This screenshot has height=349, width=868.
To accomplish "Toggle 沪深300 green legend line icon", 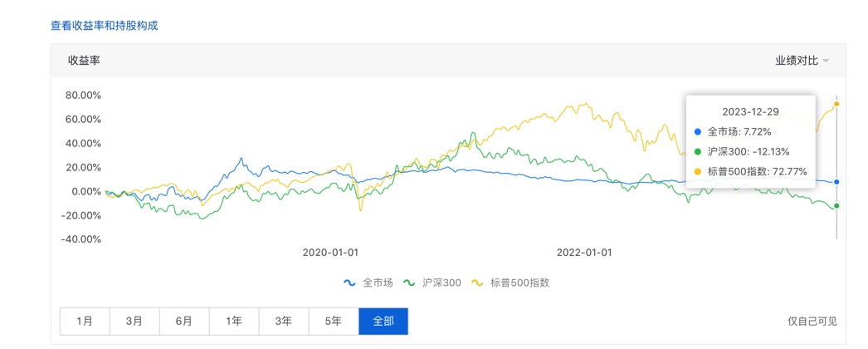I will pyautogui.click(x=409, y=283).
